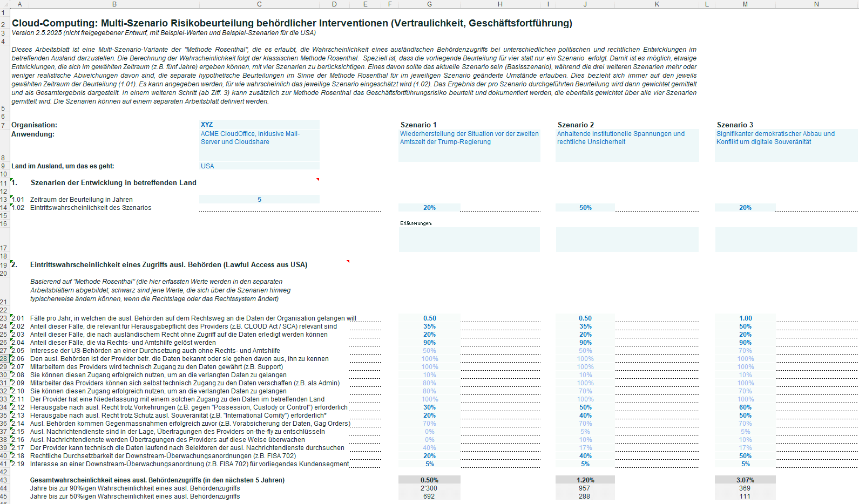Select the Zeitraum value cell showing 5
This screenshot has height=504, width=859.
(259, 200)
